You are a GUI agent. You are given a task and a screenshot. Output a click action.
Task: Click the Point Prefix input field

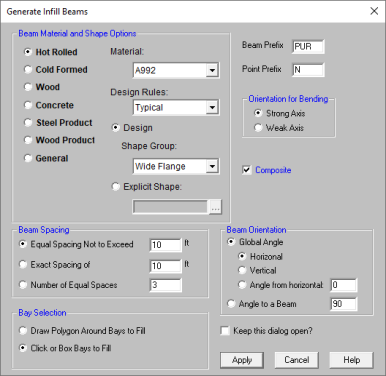308,70
